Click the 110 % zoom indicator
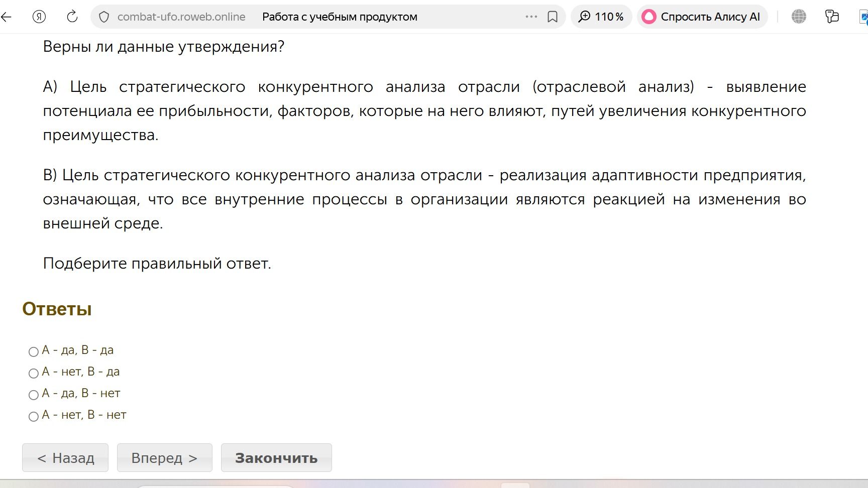 click(601, 17)
